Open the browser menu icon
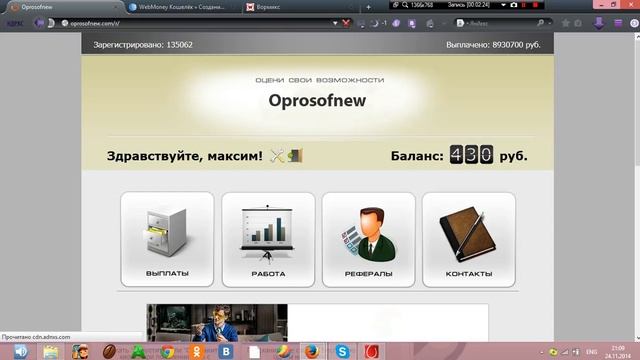The width and height of the screenshot is (640, 360). click(x=618, y=23)
